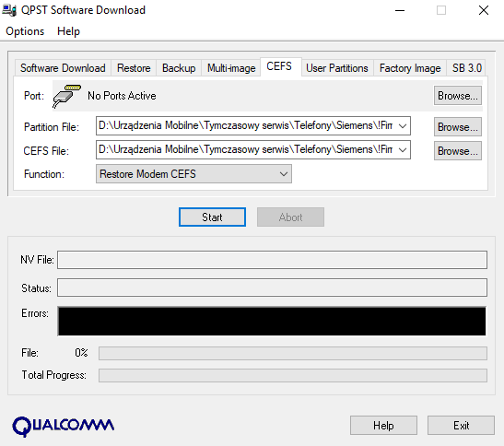Image resolution: width=504 pixels, height=446 pixels.
Task: Browse for the Partition File
Action: click(x=458, y=126)
